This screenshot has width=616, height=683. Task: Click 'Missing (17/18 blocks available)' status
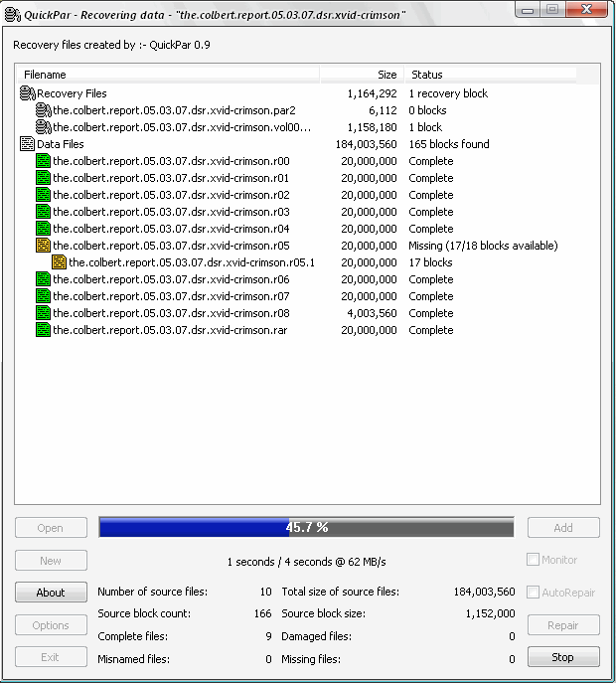point(483,246)
